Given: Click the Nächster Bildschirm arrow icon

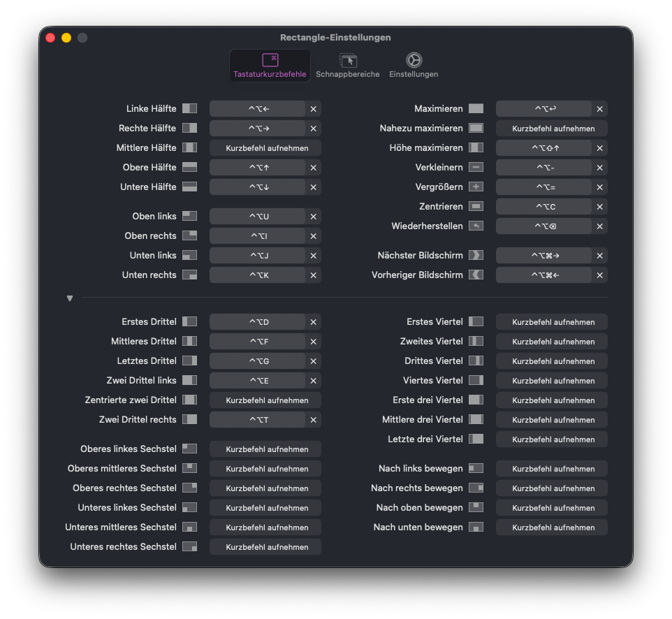Looking at the screenshot, I should coord(476,256).
